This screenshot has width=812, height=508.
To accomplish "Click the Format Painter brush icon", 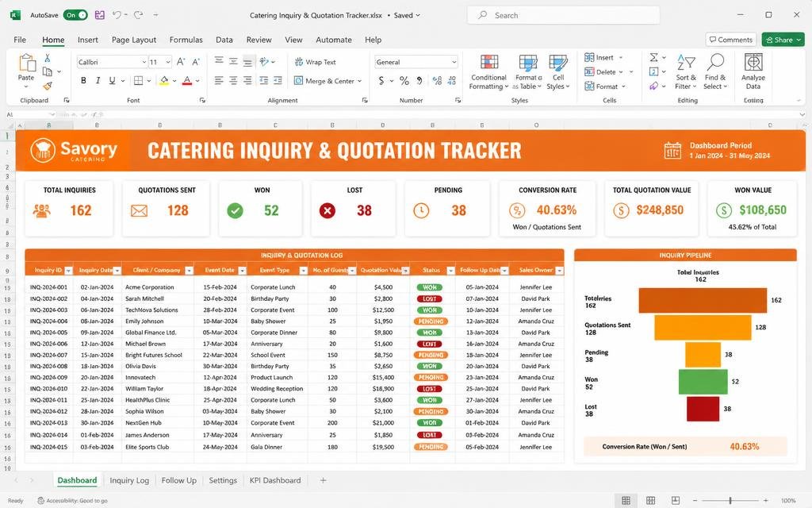I will click(x=48, y=86).
